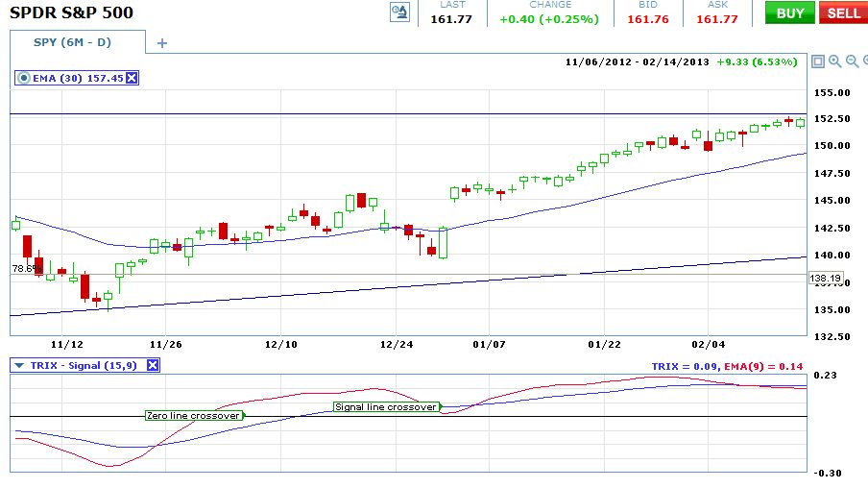Viewport: 868px width, 488px height.
Task: Click the SPDR S&P 500 title
Action: tap(71, 12)
